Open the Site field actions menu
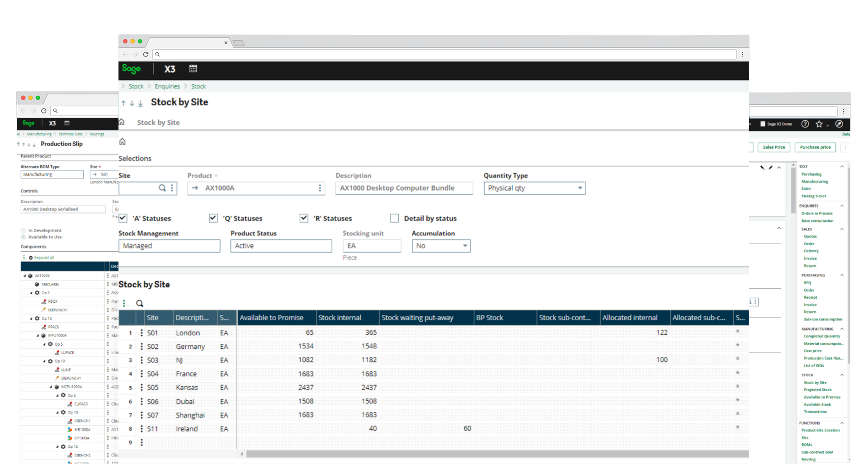This screenshot has height=464, width=868. (x=172, y=188)
